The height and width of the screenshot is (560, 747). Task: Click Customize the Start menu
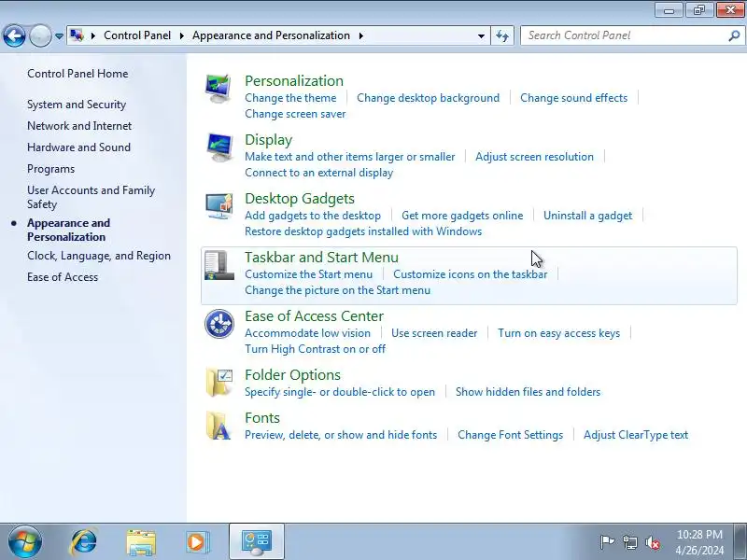tap(309, 274)
